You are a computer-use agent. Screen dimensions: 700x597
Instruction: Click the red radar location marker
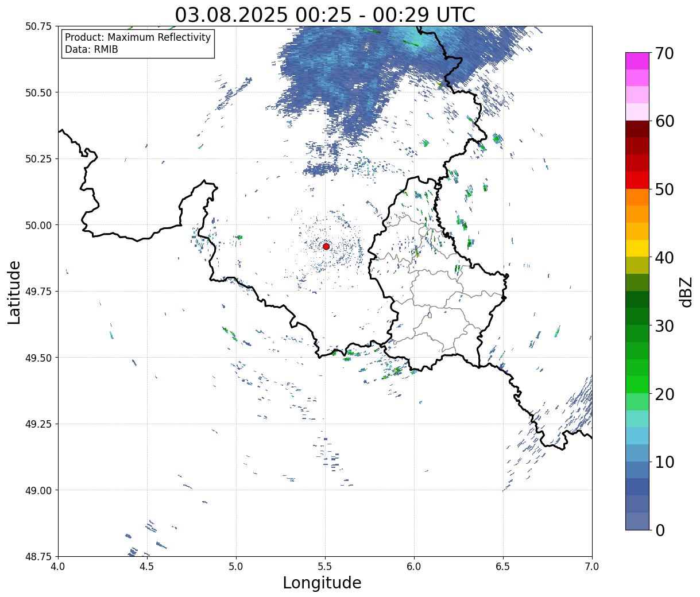pyautogui.click(x=326, y=246)
